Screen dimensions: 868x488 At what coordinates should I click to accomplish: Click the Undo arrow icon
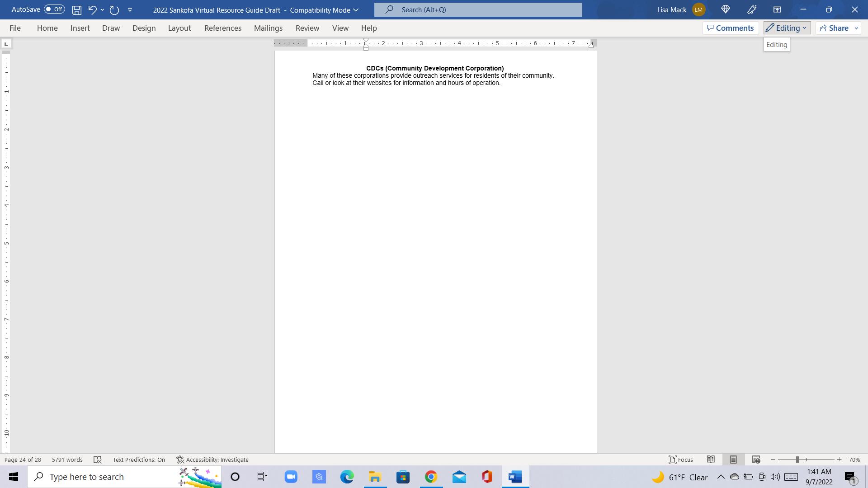[x=92, y=9]
